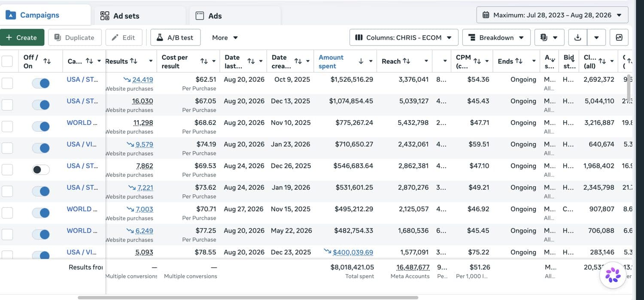The width and height of the screenshot is (644, 300).
Task: Click the calendar icon in date picker
Action: [486, 15]
